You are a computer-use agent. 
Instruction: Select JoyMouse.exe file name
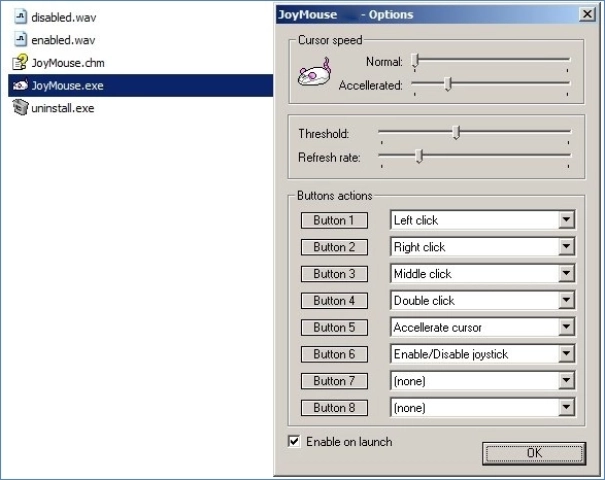point(68,85)
